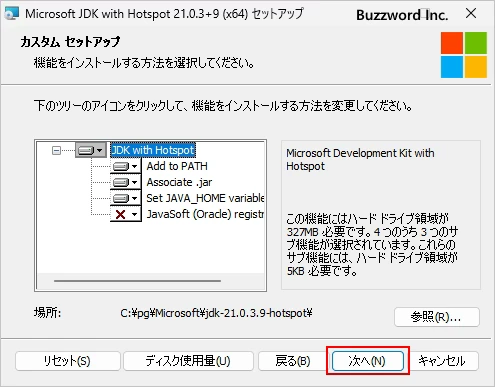495x387 pixels.
Task: Click the 場所: label
Action: click(x=47, y=313)
